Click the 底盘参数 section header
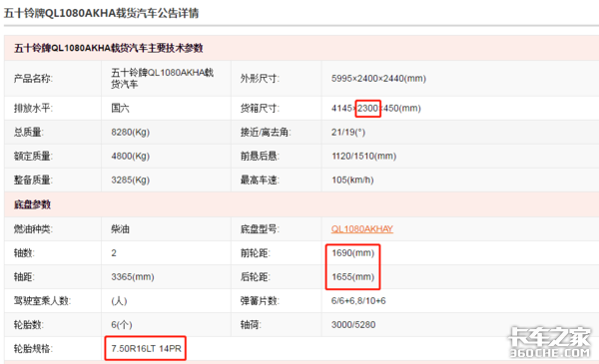The height and width of the screenshot is (364, 599). [33, 204]
